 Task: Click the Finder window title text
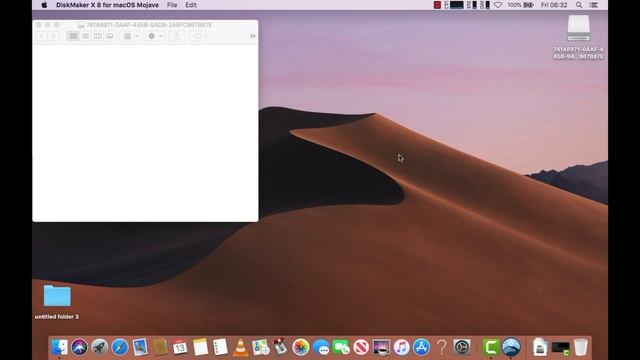[149, 25]
